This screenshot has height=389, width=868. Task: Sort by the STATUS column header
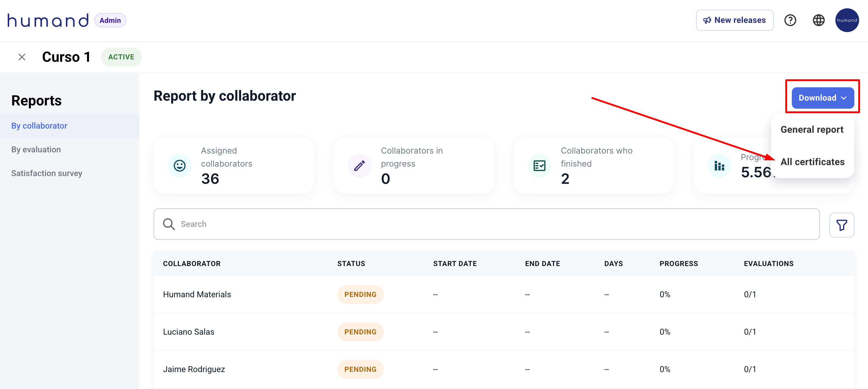[x=351, y=263]
